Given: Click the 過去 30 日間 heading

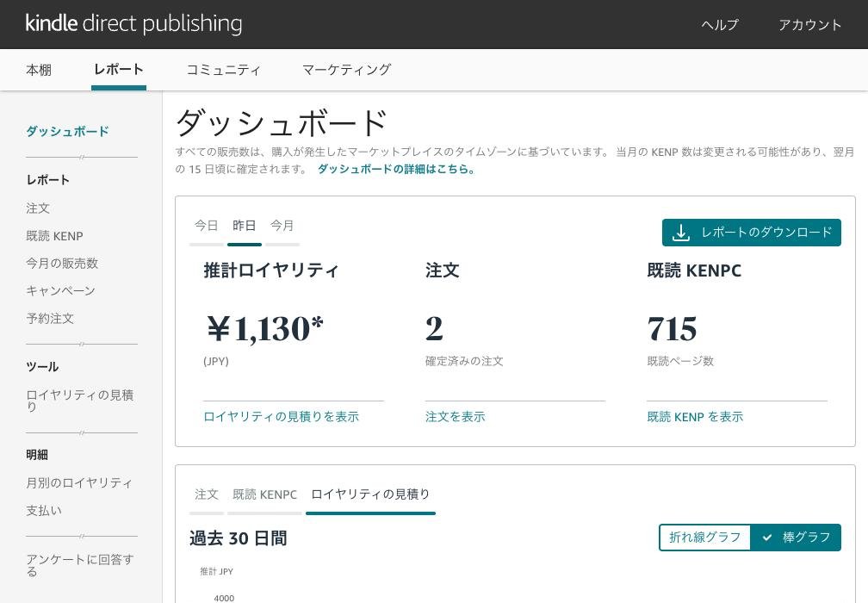Looking at the screenshot, I should pos(238,538).
